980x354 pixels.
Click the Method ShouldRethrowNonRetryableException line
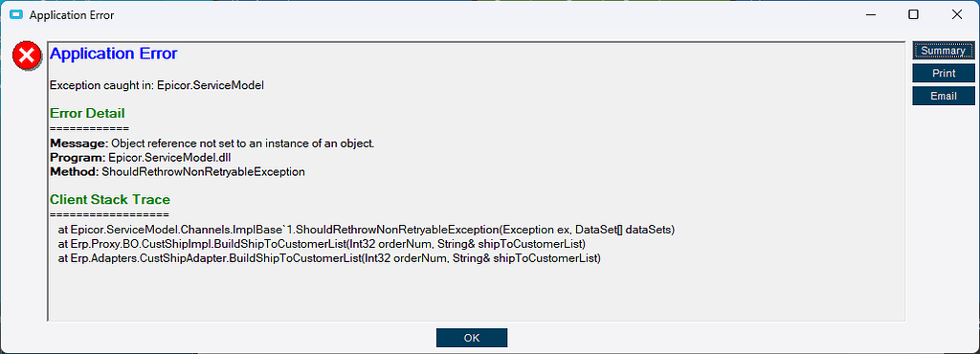[177, 171]
